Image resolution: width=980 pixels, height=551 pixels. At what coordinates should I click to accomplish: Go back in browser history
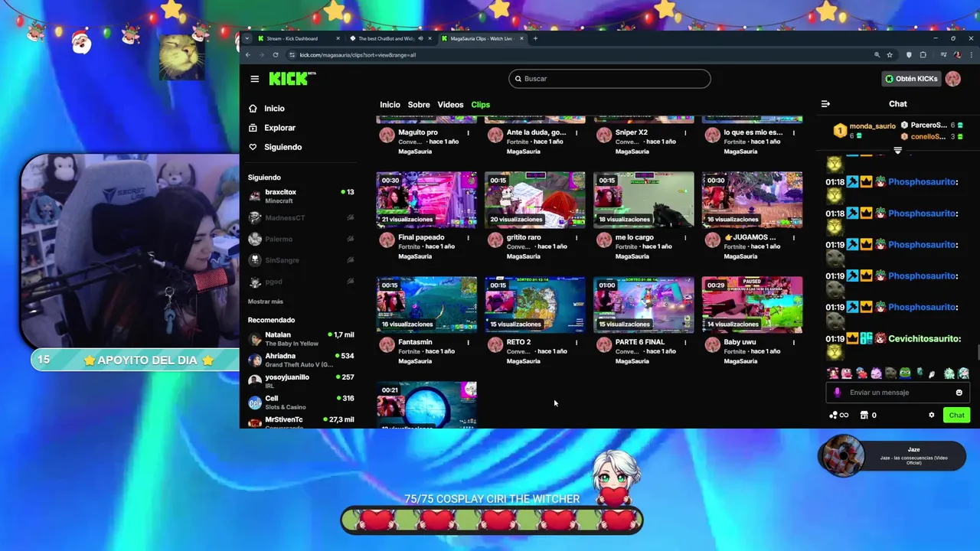tap(248, 55)
